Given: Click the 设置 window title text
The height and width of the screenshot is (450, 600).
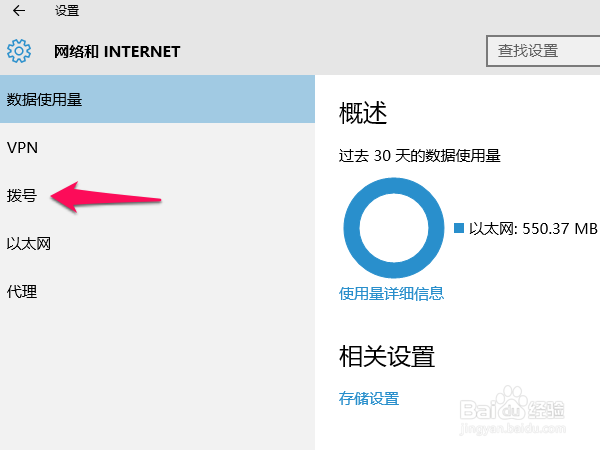Looking at the screenshot, I should coord(67,11).
